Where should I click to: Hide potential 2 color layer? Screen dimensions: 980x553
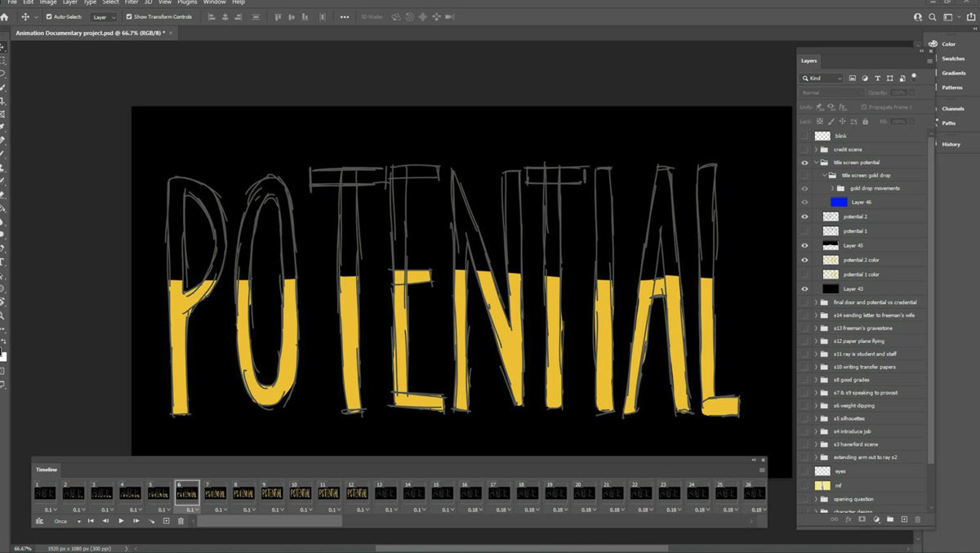[x=804, y=260]
